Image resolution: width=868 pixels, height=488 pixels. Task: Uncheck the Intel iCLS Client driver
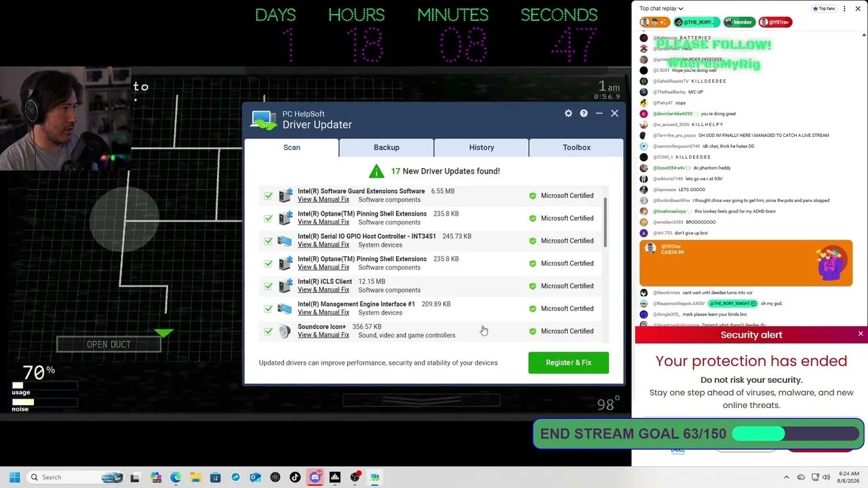coord(269,286)
